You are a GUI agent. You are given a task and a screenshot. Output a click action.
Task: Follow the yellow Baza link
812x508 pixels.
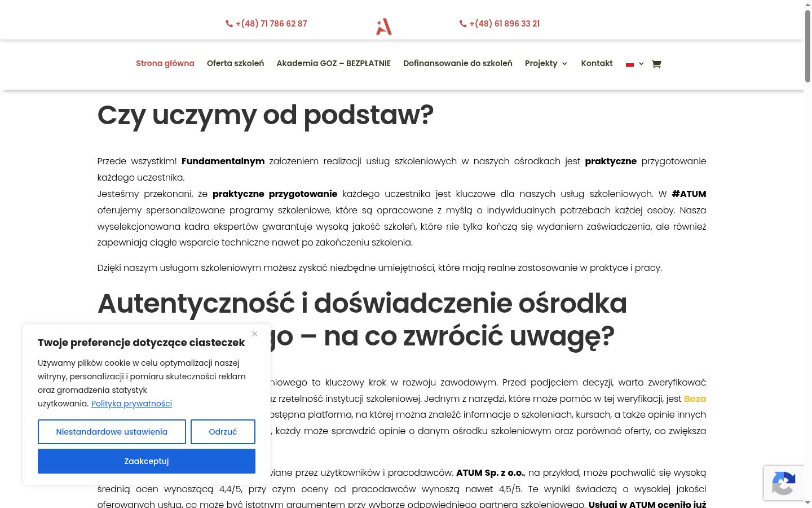(695, 398)
